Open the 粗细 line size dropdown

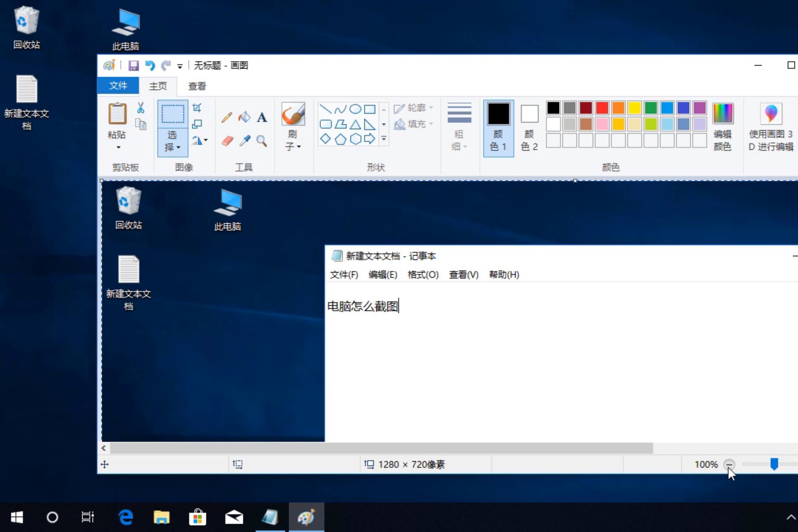(459, 127)
